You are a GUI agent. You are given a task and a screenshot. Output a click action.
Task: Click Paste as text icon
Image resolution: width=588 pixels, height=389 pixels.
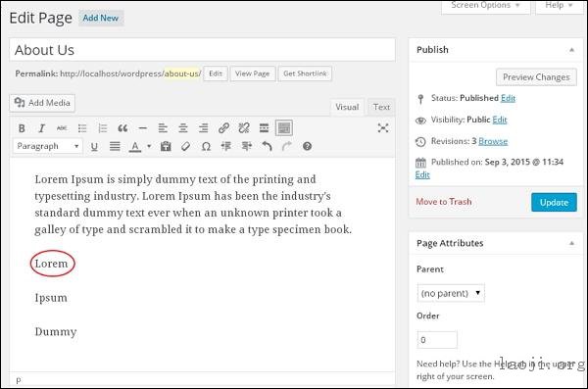click(x=166, y=146)
